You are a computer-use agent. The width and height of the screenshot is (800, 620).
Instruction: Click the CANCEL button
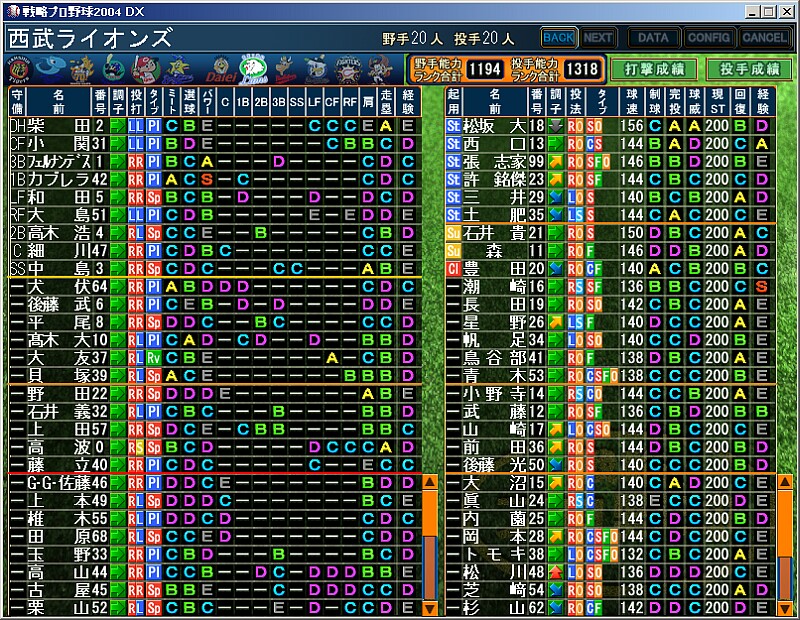(x=764, y=38)
